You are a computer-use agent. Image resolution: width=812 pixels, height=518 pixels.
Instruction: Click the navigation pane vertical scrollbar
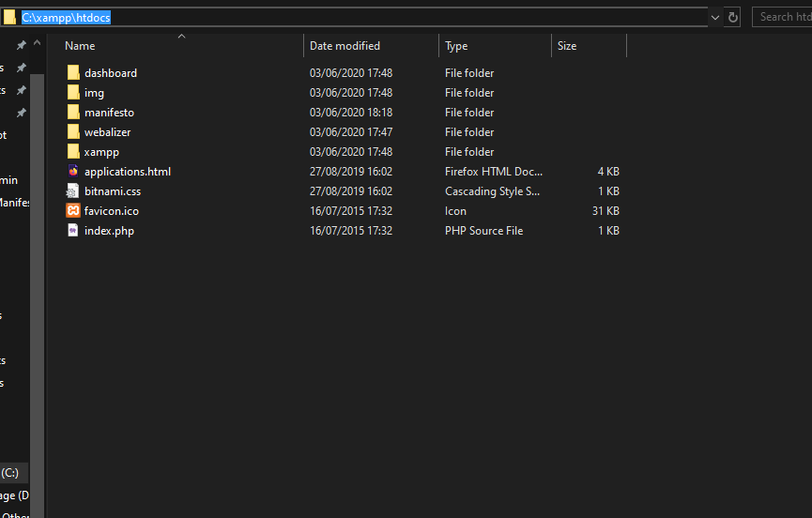tap(37, 295)
